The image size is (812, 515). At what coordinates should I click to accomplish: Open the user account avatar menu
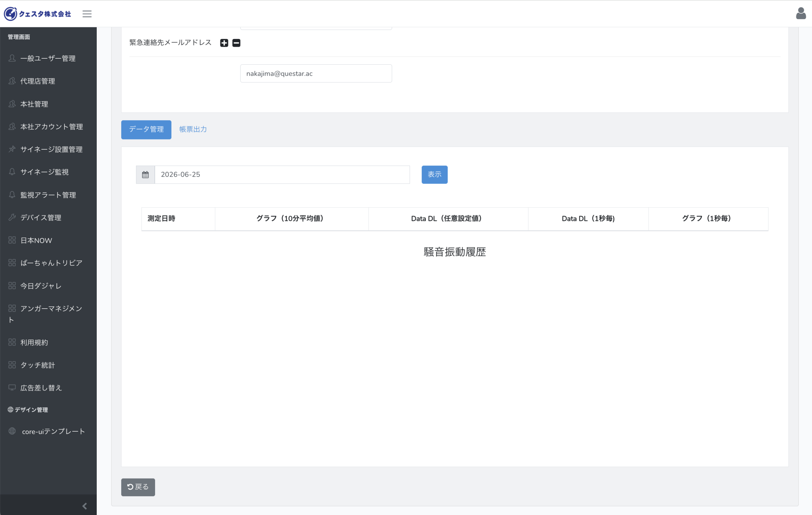tap(801, 14)
